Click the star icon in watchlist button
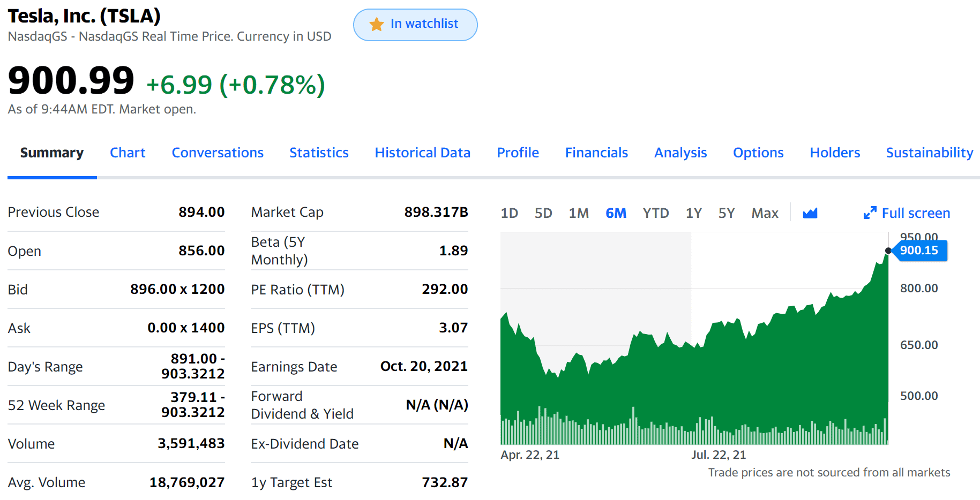The height and width of the screenshot is (500, 980). [377, 24]
